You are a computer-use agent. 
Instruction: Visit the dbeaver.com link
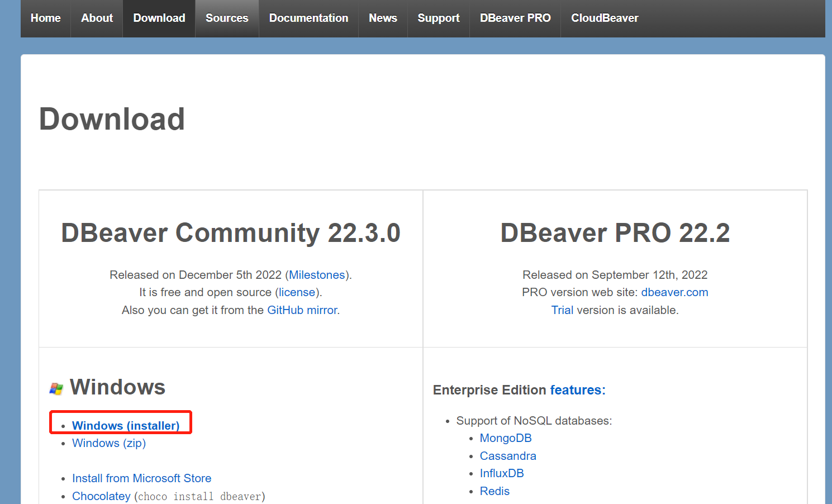(674, 292)
